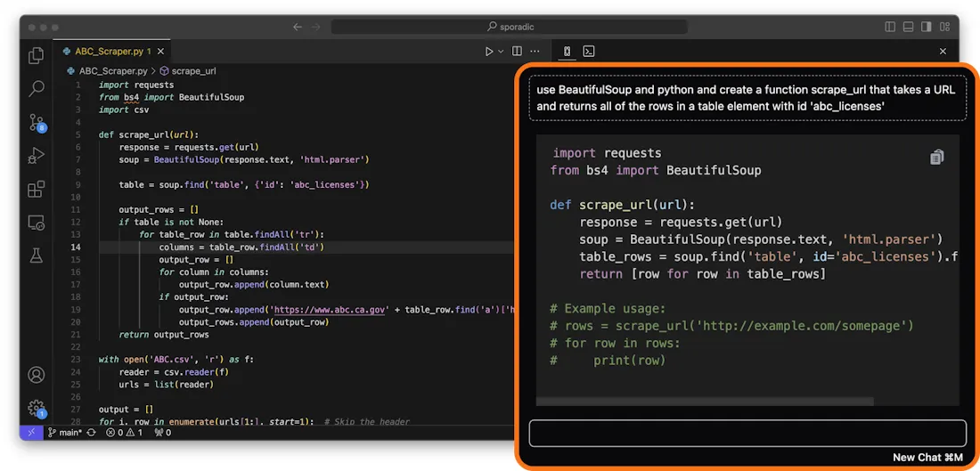Open the Remote Explorer view
Viewport: 980px width, 471px height.
coord(37,222)
